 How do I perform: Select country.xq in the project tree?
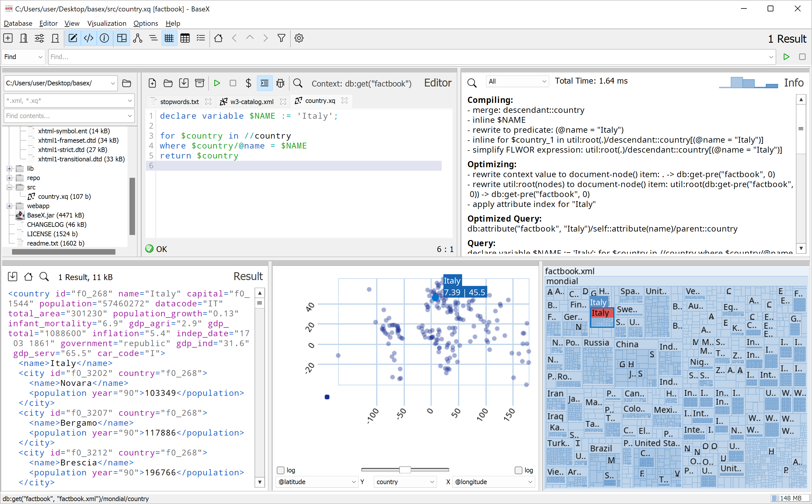coord(64,196)
